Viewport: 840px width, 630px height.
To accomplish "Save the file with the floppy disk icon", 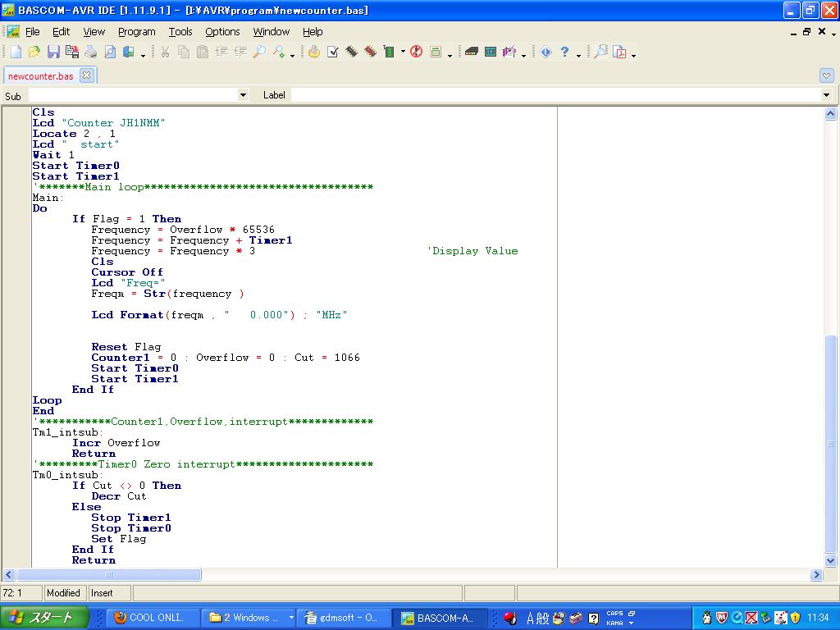I will coord(53,52).
